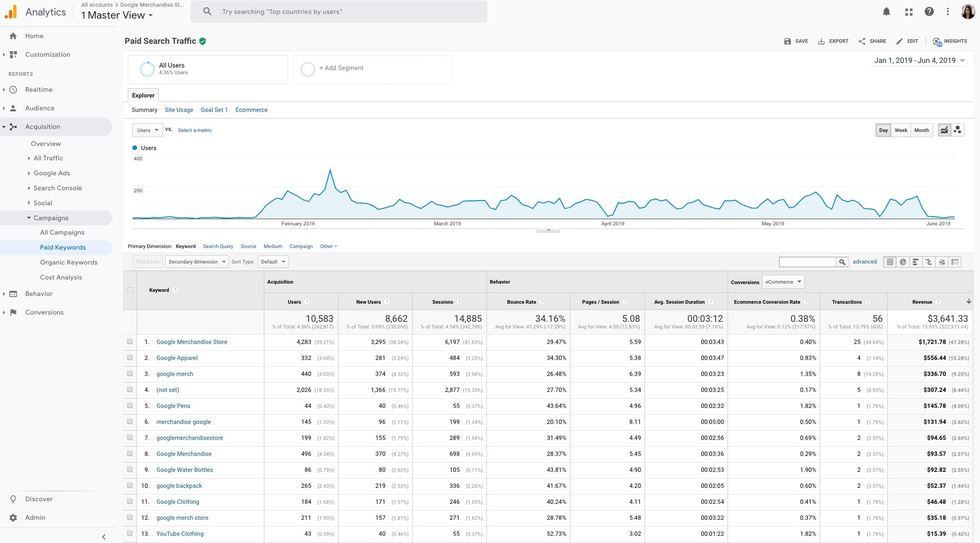Viewport: 980px width, 543px height.
Task: Open Organic Keywords in sidebar
Action: point(69,262)
